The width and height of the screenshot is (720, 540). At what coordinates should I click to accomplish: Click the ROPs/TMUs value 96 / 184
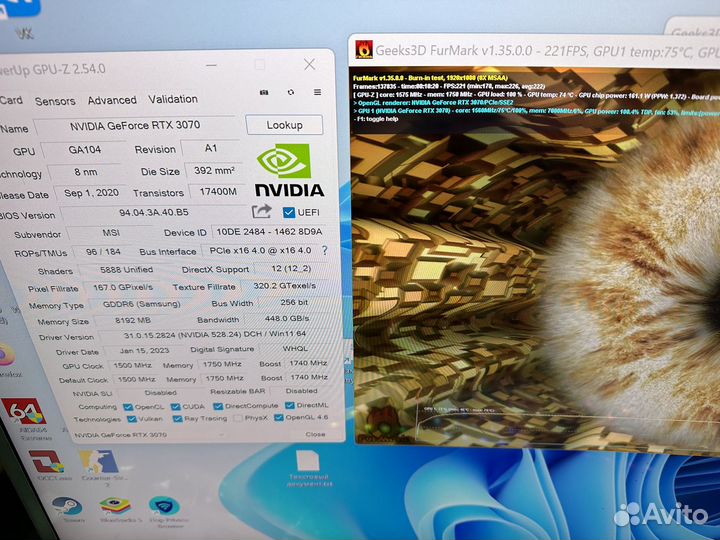103,252
